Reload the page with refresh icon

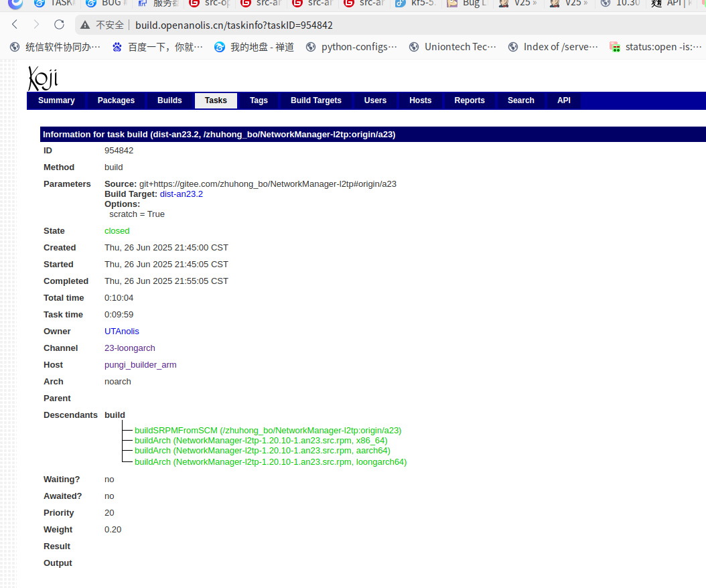click(x=59, y=25)
